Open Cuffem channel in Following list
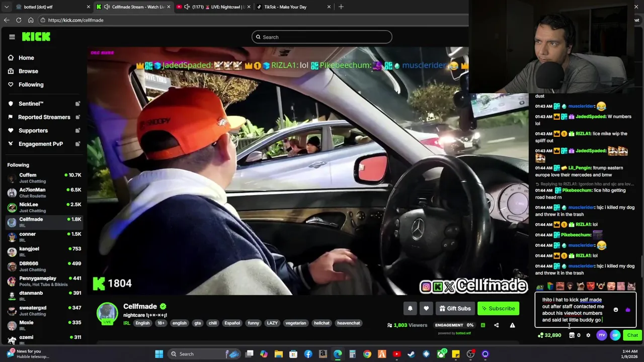644x362 pixels. (x=44, y=178)
